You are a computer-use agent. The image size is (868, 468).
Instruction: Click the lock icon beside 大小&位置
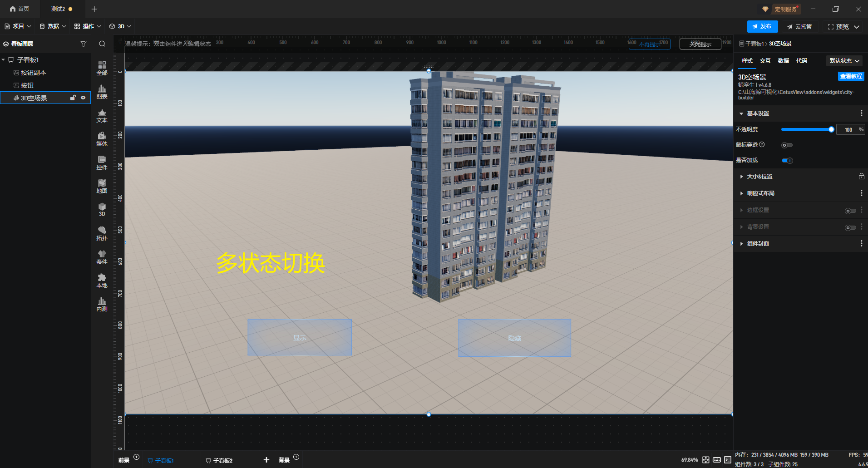click(x=861, y=177)
